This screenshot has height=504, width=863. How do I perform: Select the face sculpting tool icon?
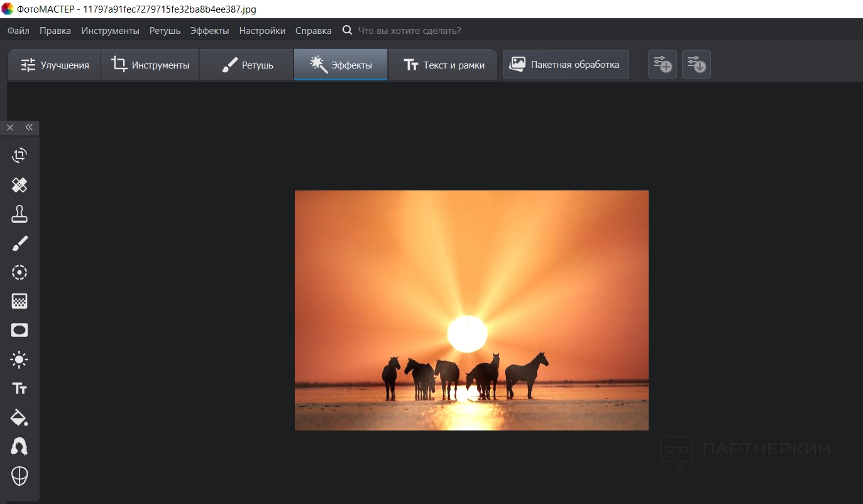pos(19,476)
